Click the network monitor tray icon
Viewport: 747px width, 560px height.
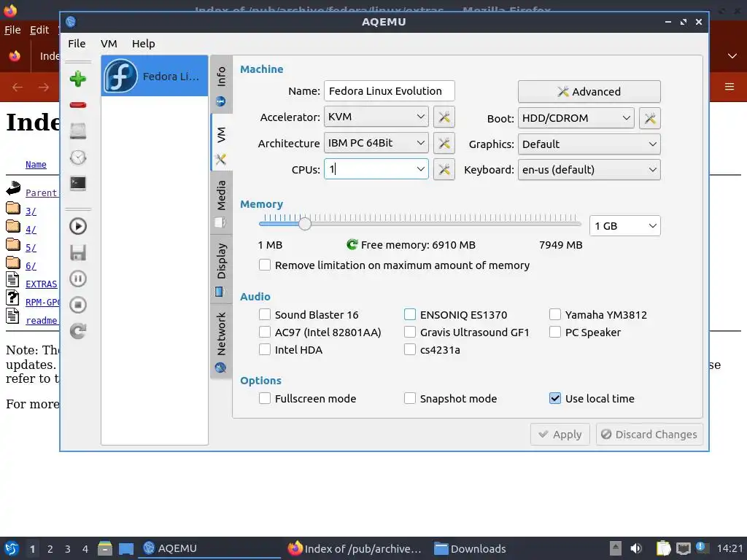click(x=683, y=548)
